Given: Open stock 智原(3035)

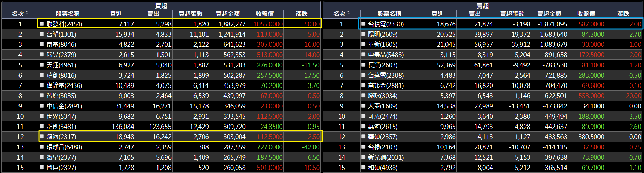Looking at the screenshot, I should (61, 96).
